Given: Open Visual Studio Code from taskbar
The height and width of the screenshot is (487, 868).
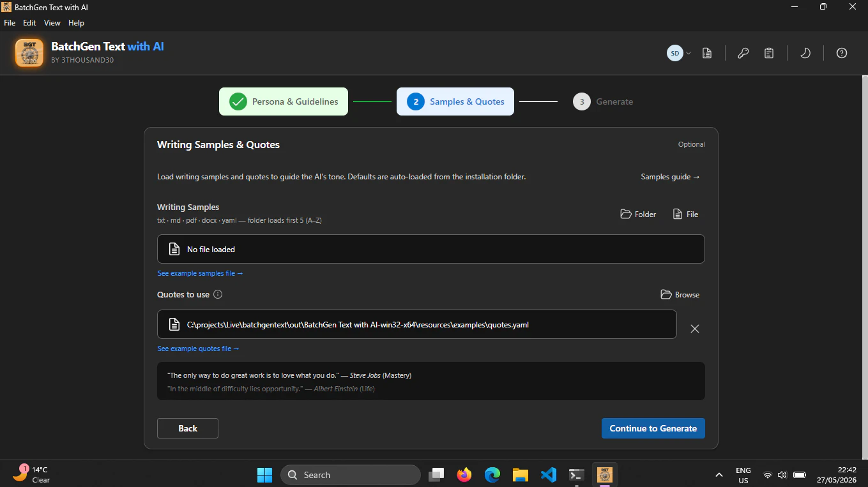Looking at the screenshot, I should pyautogui.click(x=548, y=475).
